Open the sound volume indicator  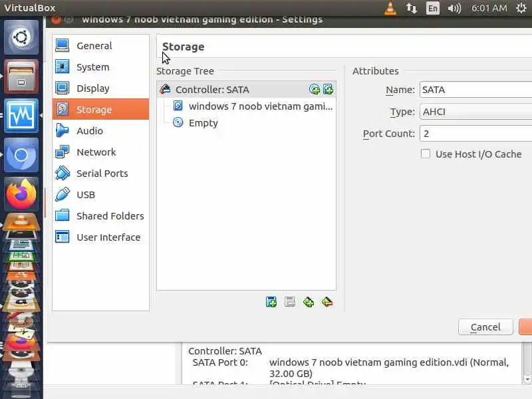[454, 8]
